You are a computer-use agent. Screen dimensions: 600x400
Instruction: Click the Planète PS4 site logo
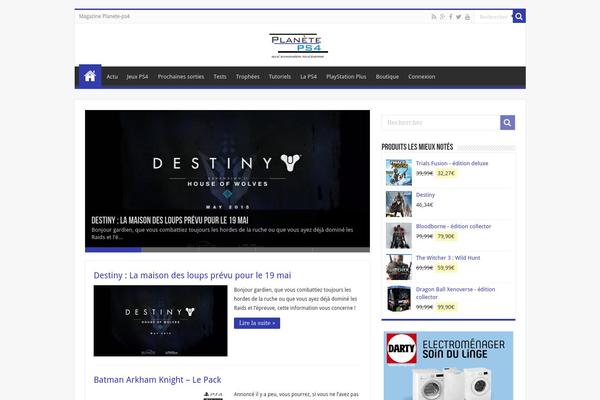[298, 46]
